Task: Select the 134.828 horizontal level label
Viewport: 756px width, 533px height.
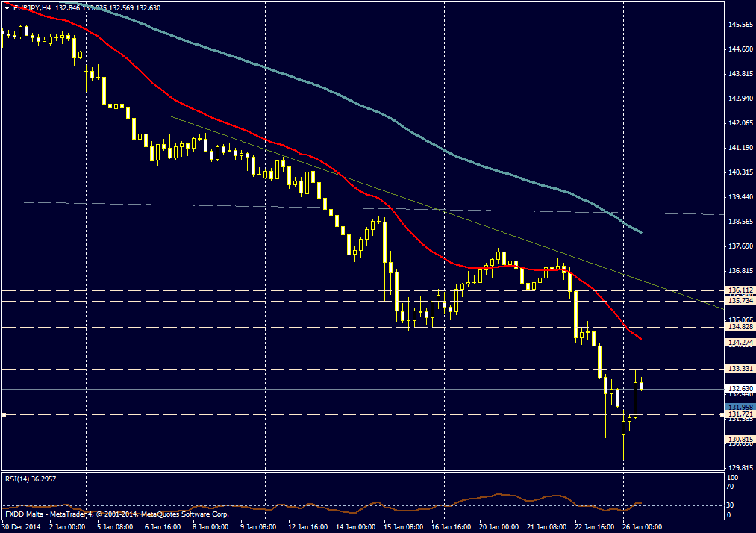Action: 738,327
